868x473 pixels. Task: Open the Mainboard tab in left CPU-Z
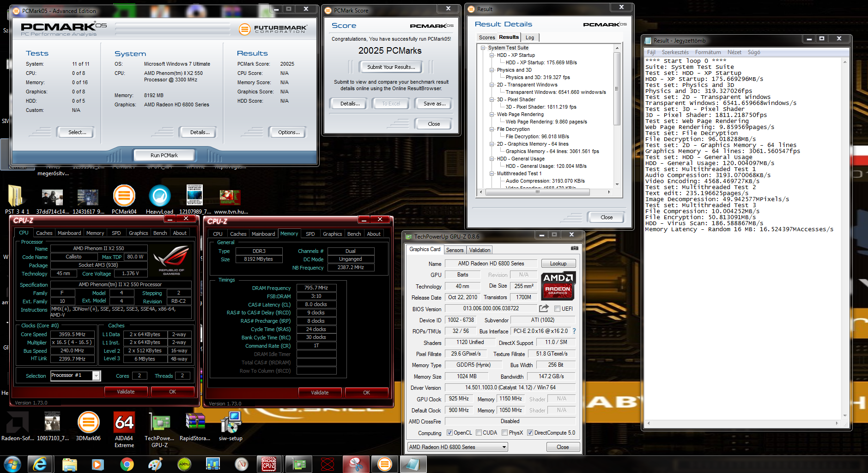pos(69,233)
